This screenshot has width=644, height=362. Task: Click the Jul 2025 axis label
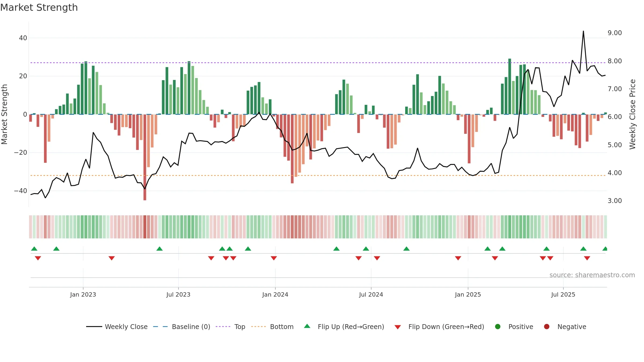[563, 294]
